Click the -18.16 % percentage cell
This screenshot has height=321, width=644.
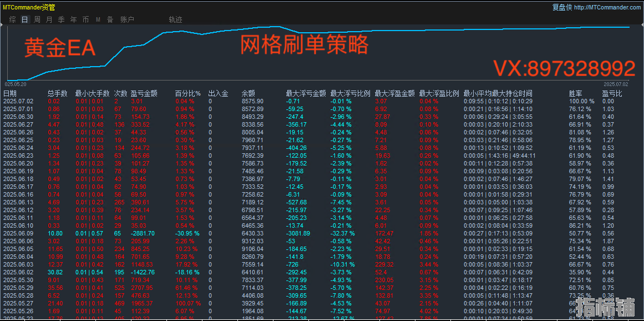point(187,272)
